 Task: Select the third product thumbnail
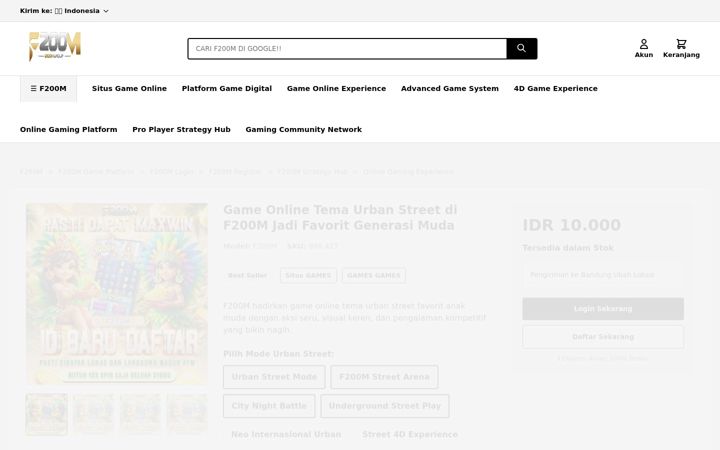click(141, 414)
